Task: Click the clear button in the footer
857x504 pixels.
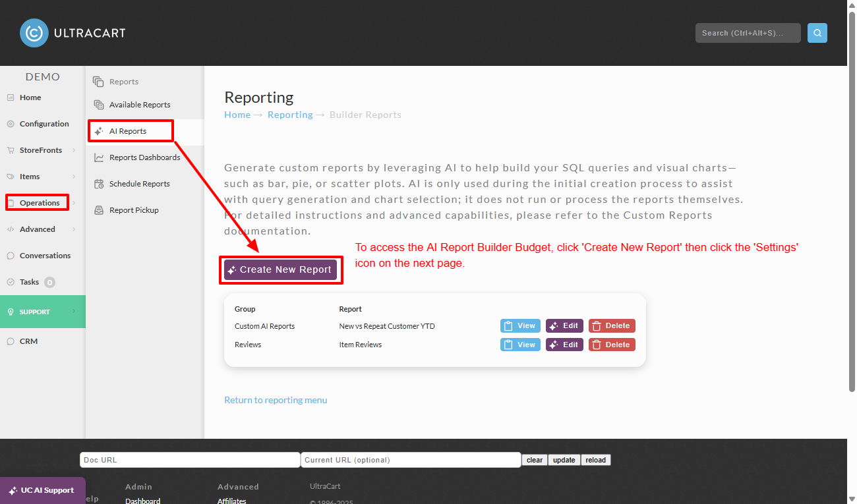Action: (x=535, y=460)
